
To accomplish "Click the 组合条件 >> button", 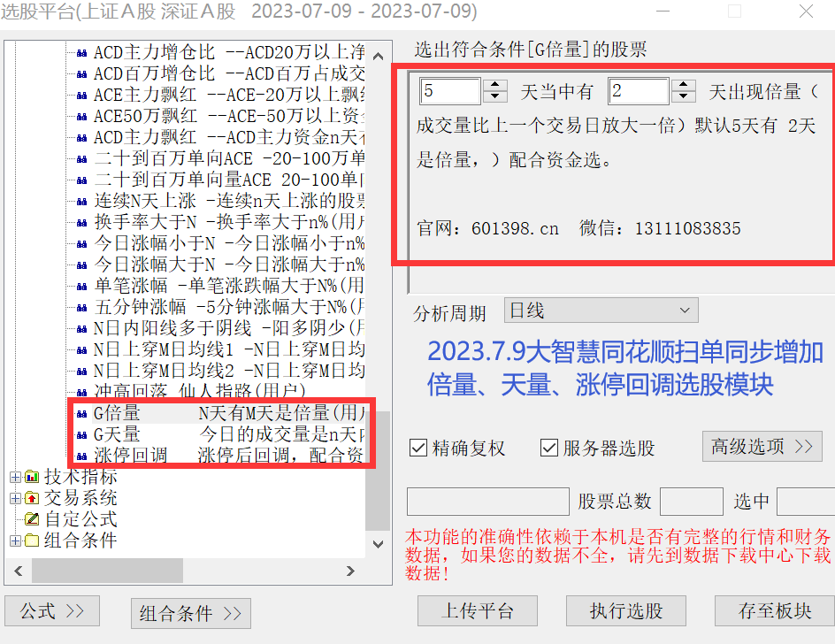I will (191, 614).
